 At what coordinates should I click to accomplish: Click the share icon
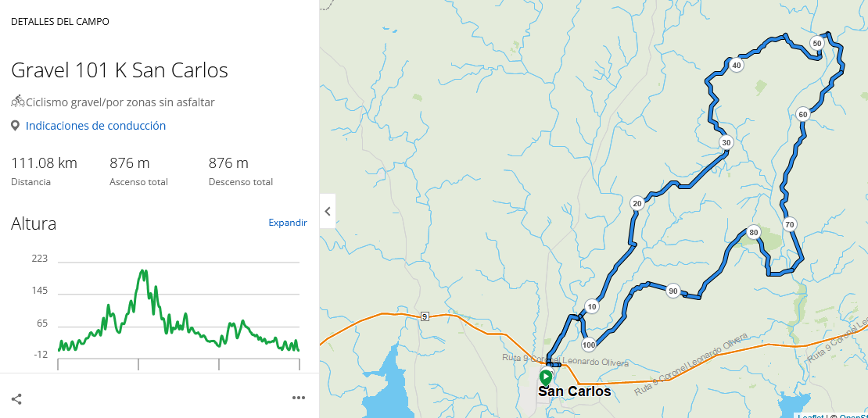coord(16,398)
